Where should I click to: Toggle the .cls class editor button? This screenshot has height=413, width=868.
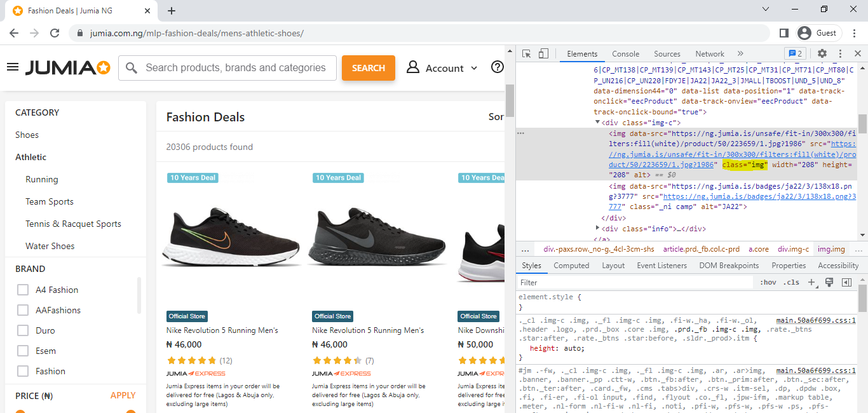(x=791, y=283)
